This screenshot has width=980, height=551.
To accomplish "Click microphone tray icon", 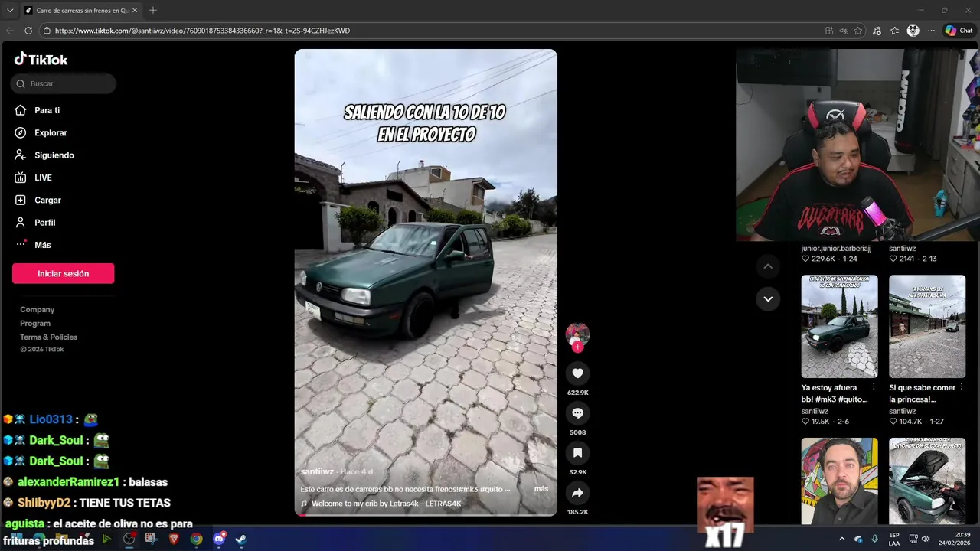I will 874,539.
